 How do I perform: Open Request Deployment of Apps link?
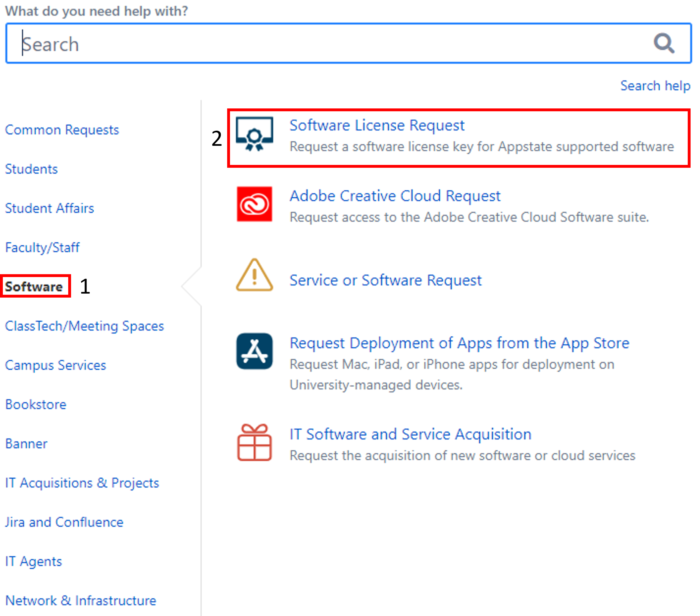click(459, 343)
